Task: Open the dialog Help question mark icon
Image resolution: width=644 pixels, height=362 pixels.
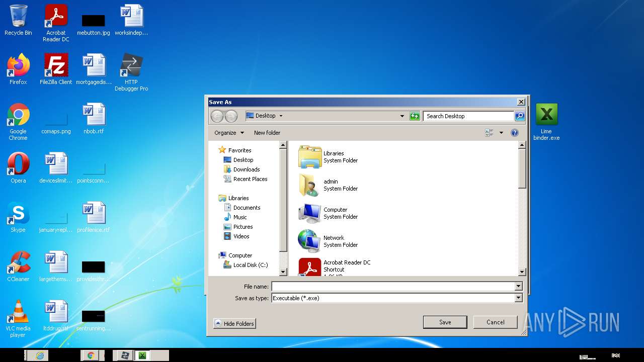Action: pyautogui.click(x=514, y=133)
